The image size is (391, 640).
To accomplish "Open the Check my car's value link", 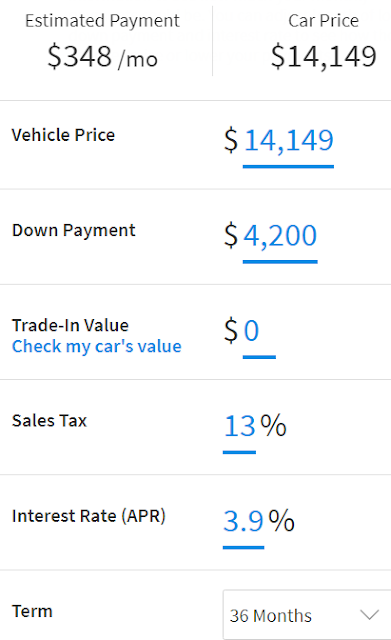I will tap(97, 347).
